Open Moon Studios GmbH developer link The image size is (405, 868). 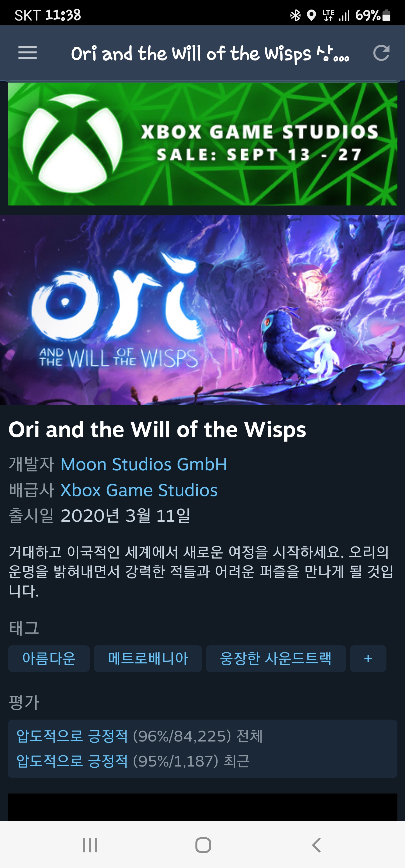click(x=144, y=464)
